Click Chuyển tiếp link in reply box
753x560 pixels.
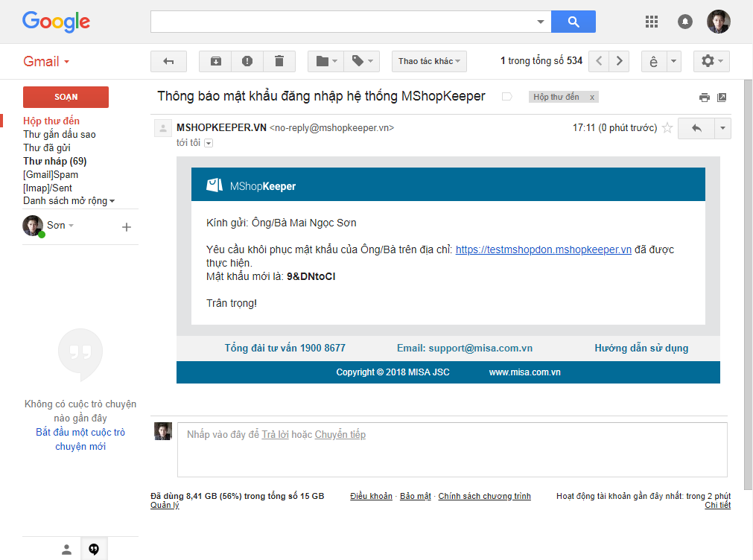coord(340,435)
